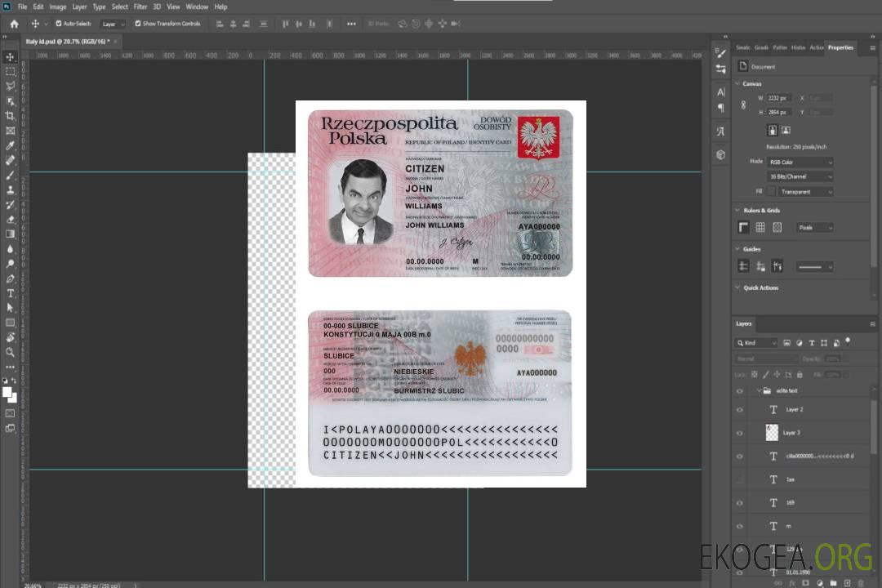This screenshot has height=588, width=882.
Task: Open the Paragraph panel icon
Action: coord(721,108)
